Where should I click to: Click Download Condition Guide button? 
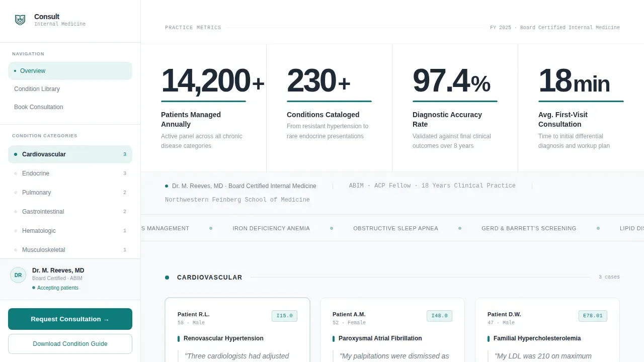(x=70, y=344)
